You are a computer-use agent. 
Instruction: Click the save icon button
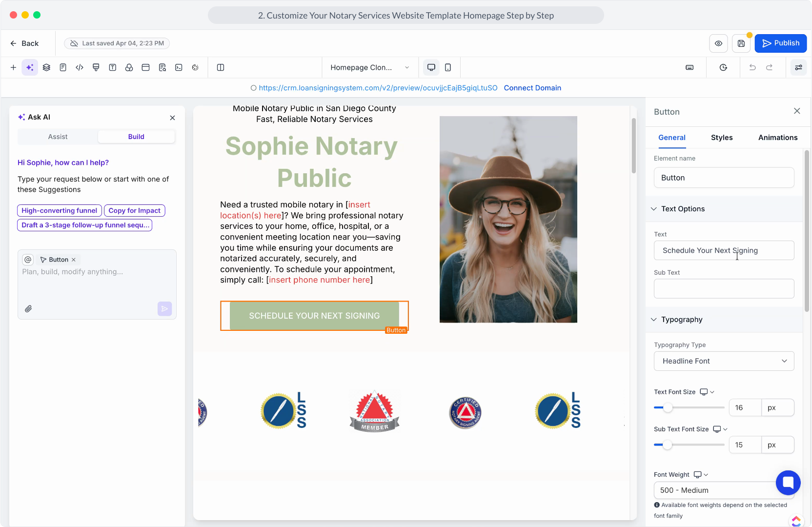[x=741, y=43]
